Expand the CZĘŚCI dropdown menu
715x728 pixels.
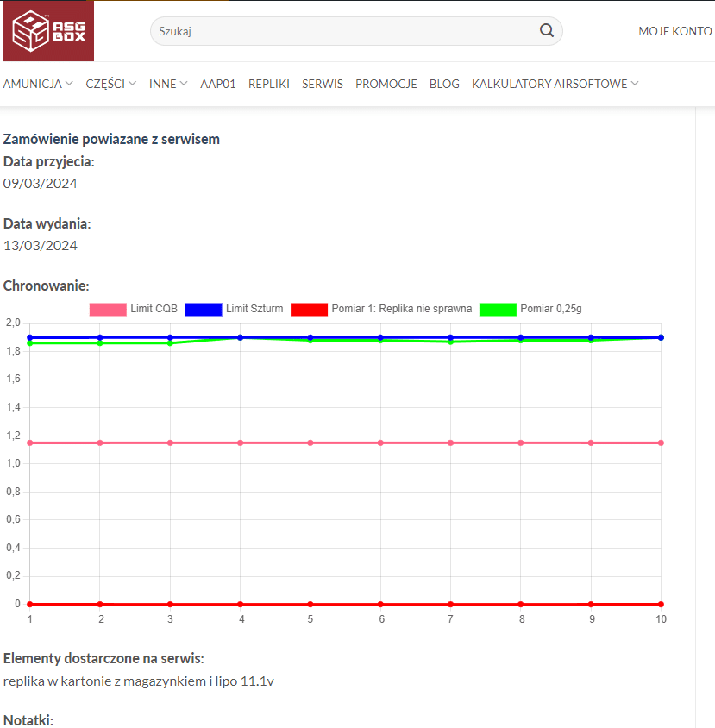click(x=110, y=84)
